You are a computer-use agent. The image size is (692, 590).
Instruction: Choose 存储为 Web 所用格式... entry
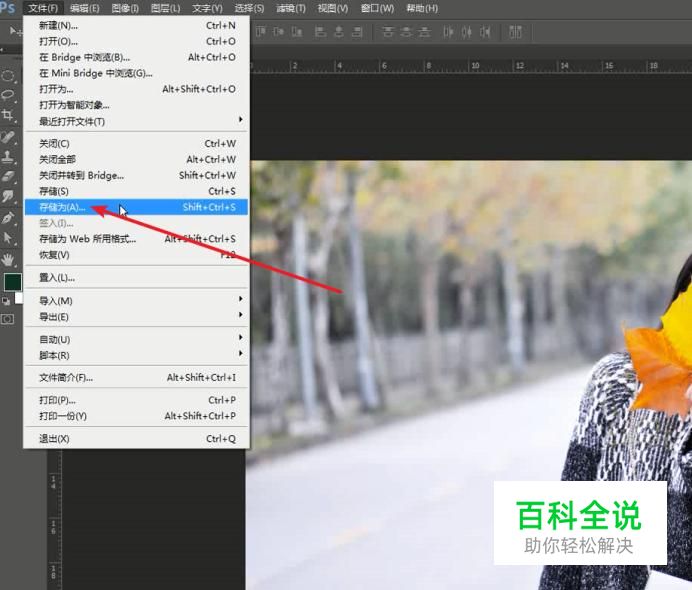(87, 239)
